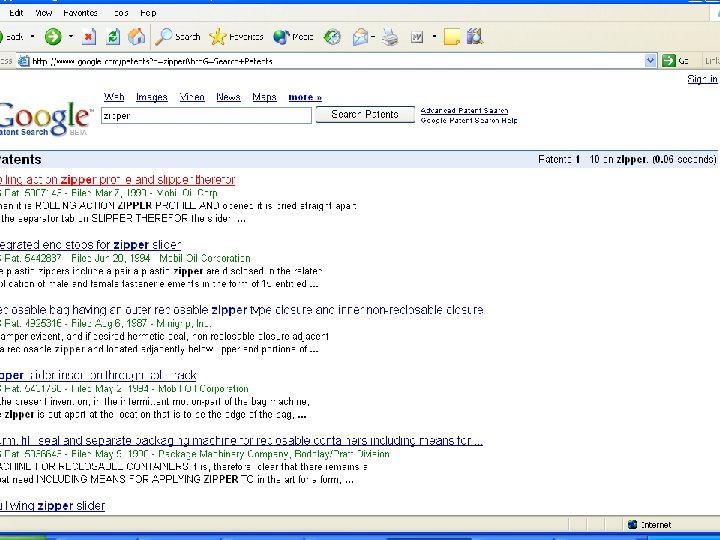Click the Google Patent Search logo

[x=45, y=118]
